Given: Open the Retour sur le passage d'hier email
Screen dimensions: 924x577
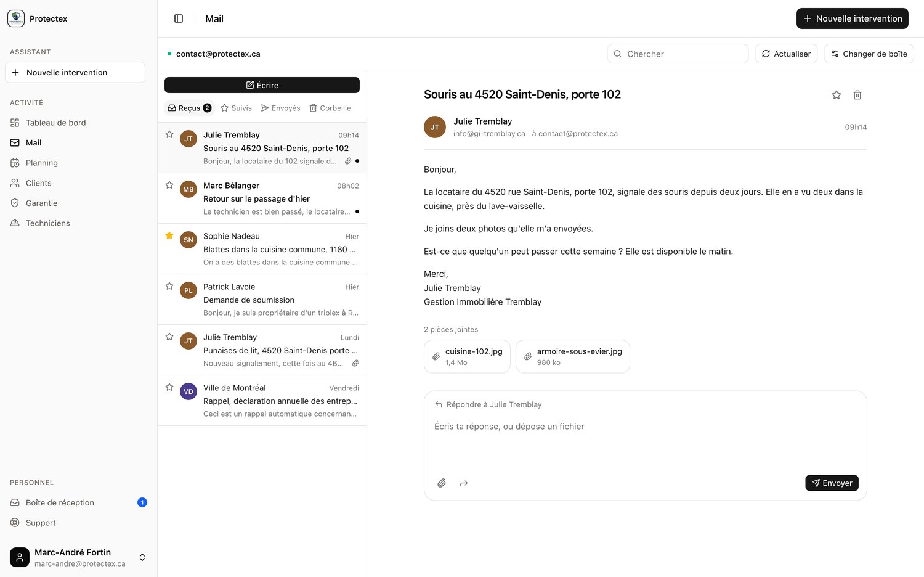Looking at the screenshot, I should (262, 198).
